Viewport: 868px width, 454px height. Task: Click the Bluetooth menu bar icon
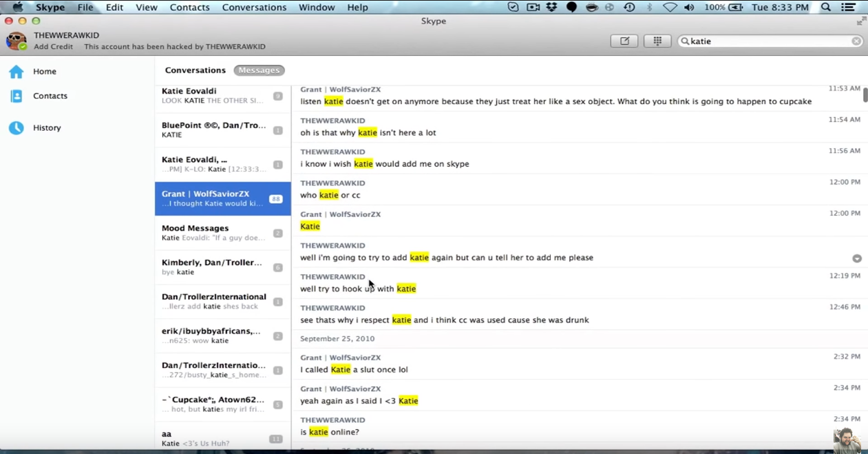point(649,7)
